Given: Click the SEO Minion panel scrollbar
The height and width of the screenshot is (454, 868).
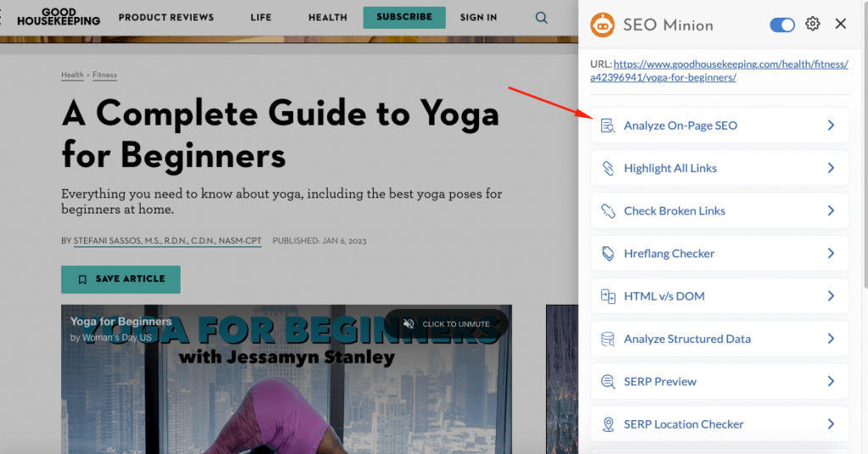Looking at the screenshot, I should 865,144.
